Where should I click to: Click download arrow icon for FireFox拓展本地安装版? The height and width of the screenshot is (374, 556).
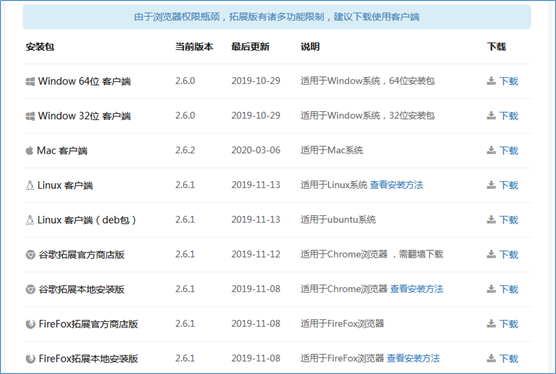tap(491, 358)
